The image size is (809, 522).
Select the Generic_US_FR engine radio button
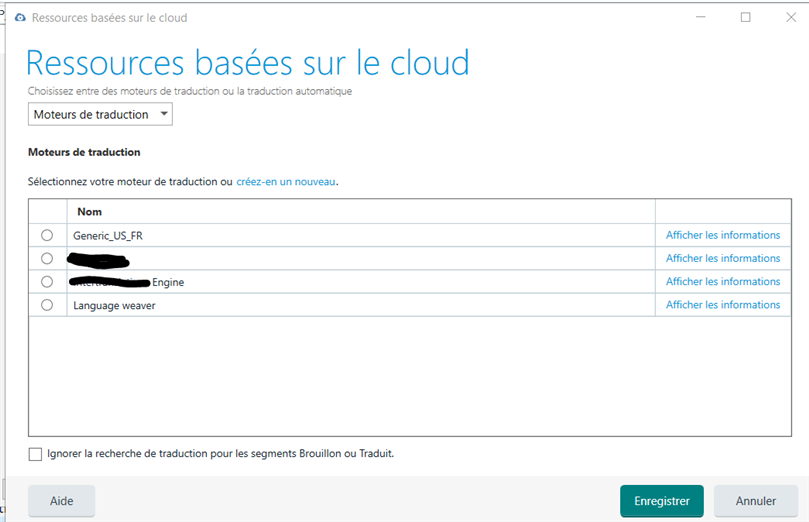(47, 235)
